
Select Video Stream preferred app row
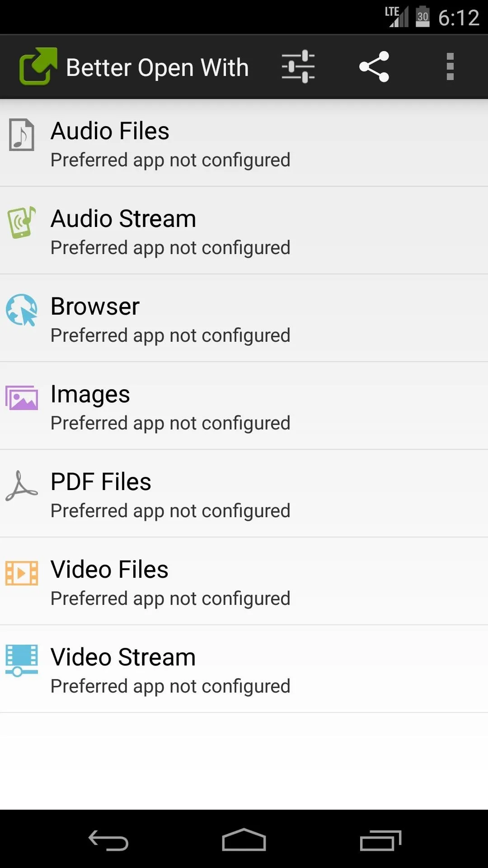pyautogui.click(x=244, y=669)
